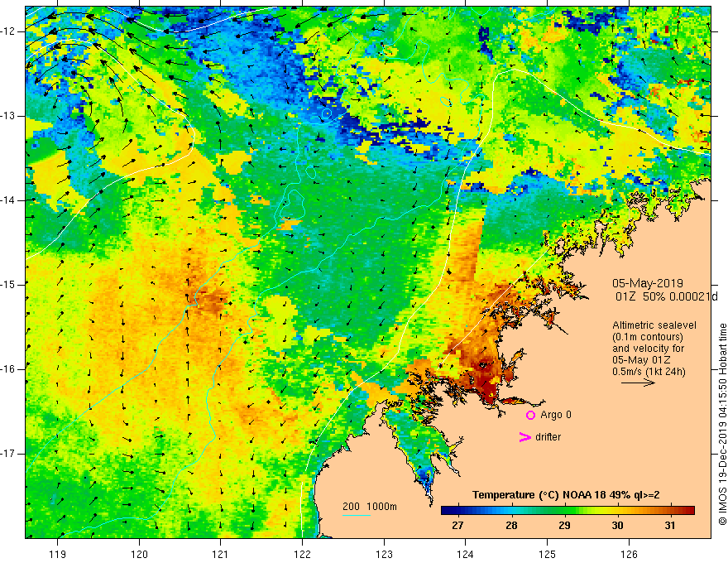This screenshot has height=563, width=728.
Task: Click the IMOS copyright timestamp text
Action: 722,424
